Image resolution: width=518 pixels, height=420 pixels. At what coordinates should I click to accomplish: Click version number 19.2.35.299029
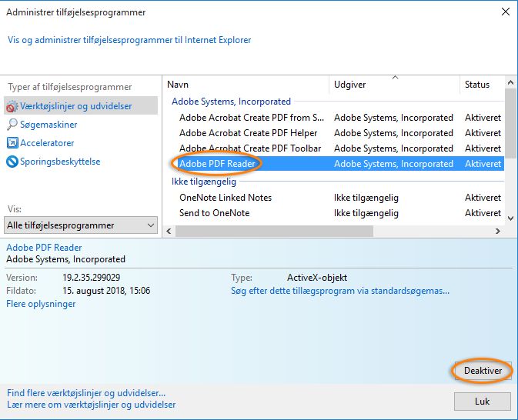(92, 278)
